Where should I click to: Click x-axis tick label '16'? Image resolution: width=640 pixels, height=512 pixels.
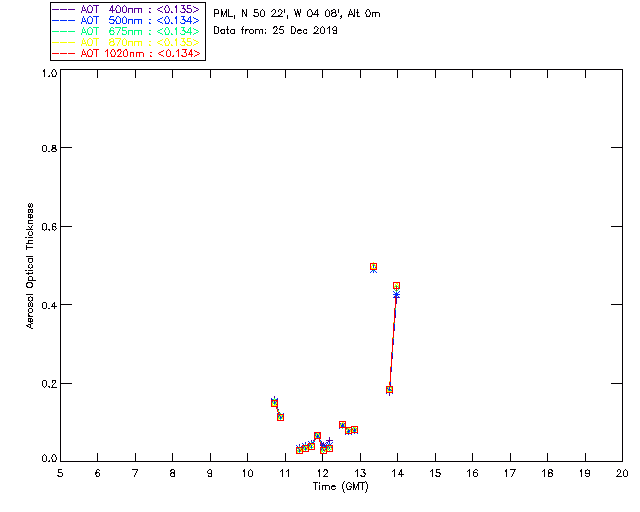473,474
